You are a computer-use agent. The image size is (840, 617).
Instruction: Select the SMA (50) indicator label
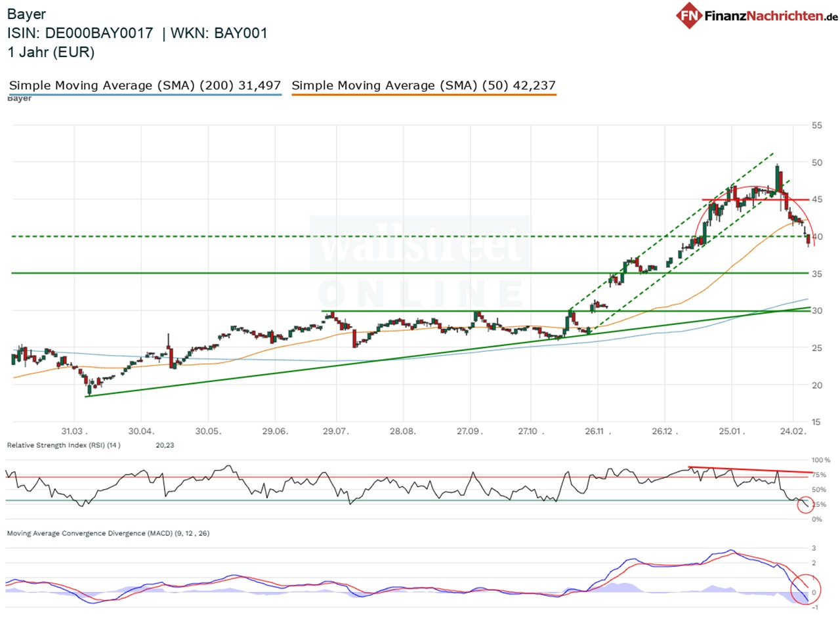(423, 85)
